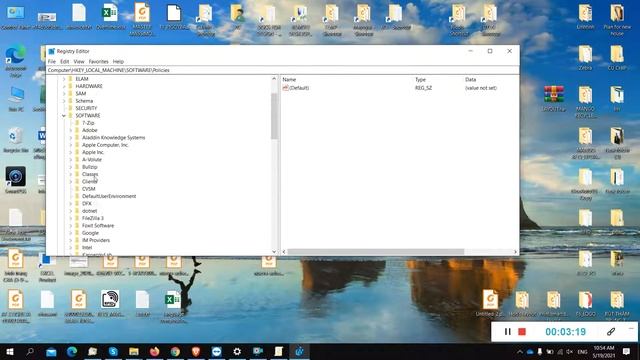The width and height of the screenshot is (640, 360).
Task: Open Brave browser from taskbar
Action: click(196, 351)
